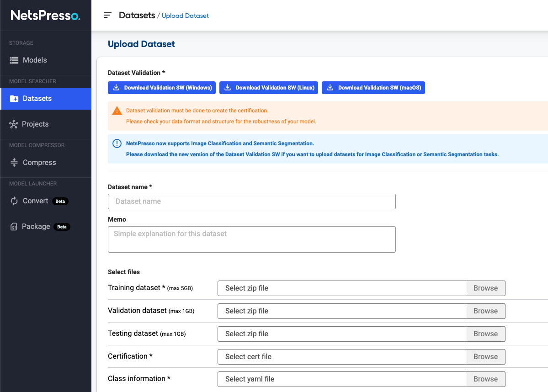Click the 'STORAGE' sidebar section header
This screenshot has width=548, height=392.
click(21, 43)
